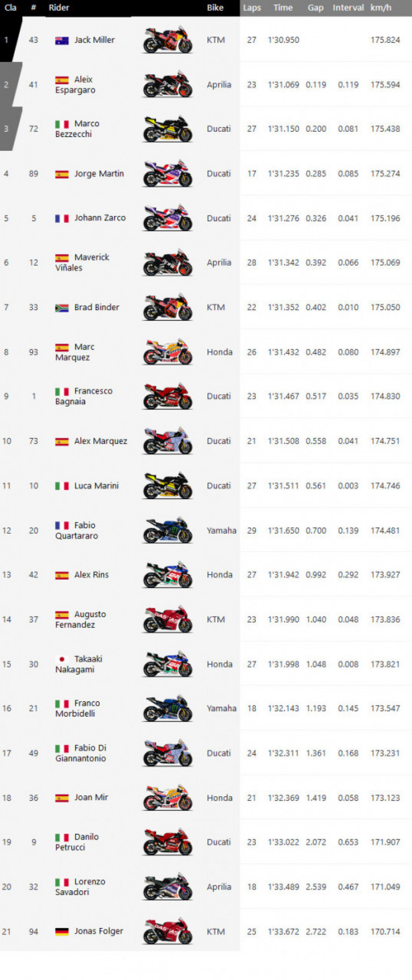Screen dimensions: 412x980
Task: Click the Australian flag beside Jack Miller
Action: (62, 40)
